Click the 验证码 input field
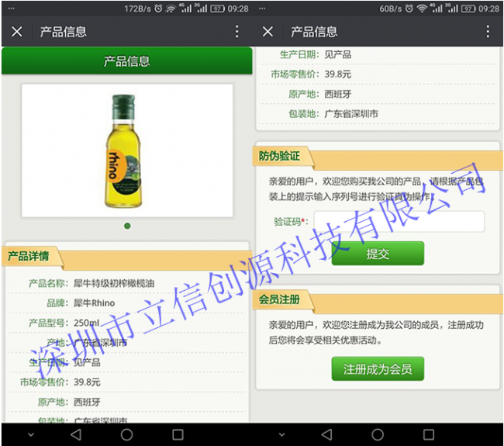 (x=399, y=221)
